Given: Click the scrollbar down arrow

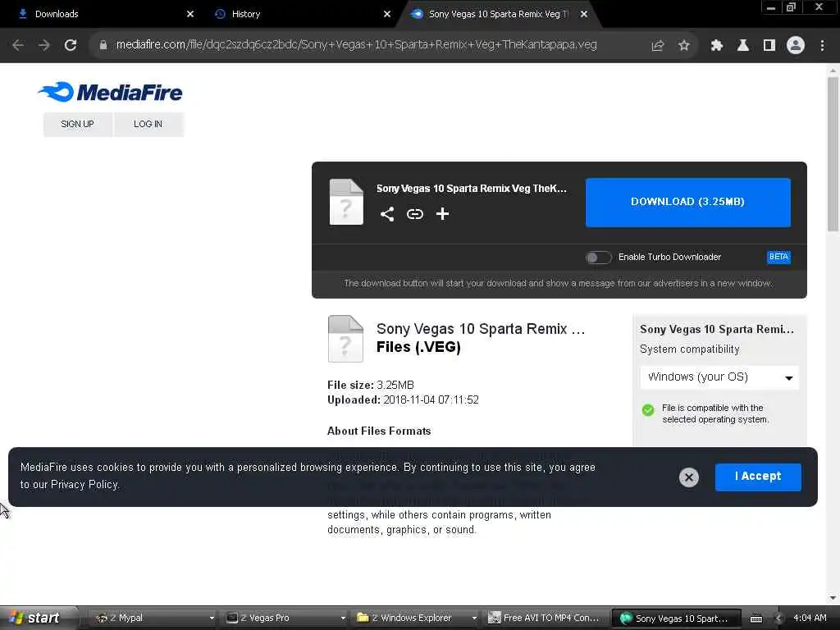Looking at the screenshot, I should [x=833, y=598].
